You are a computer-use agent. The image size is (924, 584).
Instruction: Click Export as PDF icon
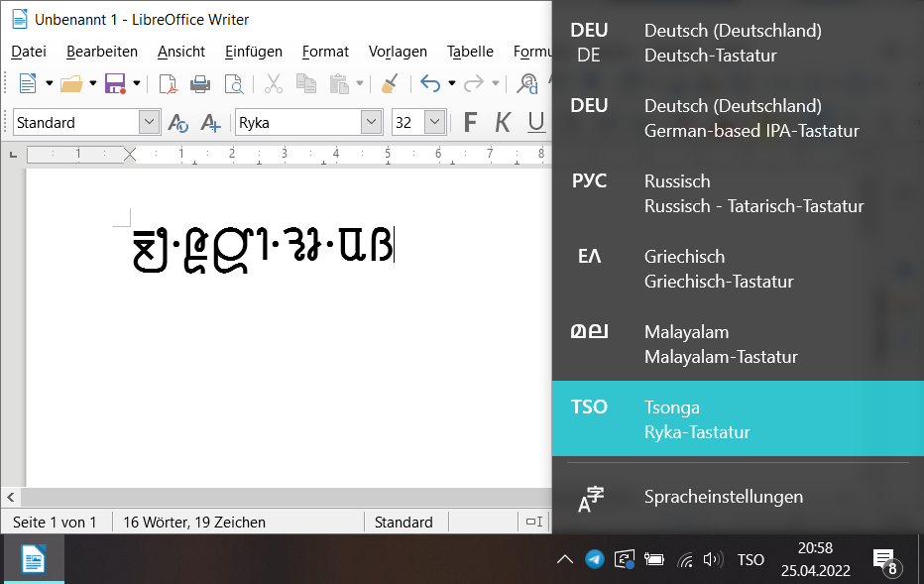click(x=169, y=84)
